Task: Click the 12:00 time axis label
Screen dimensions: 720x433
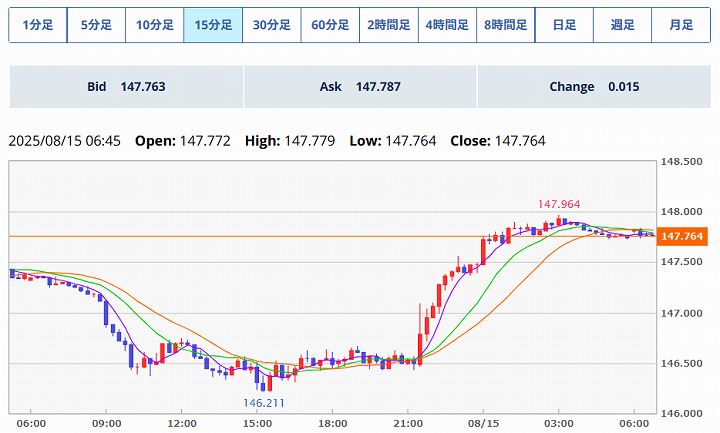Action: 181,424
